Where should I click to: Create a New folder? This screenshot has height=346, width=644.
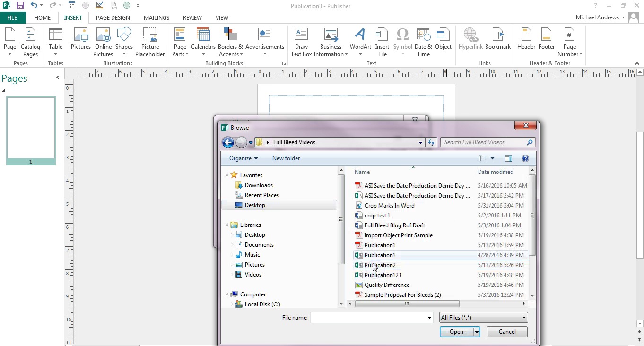click(x=286, y=158)
